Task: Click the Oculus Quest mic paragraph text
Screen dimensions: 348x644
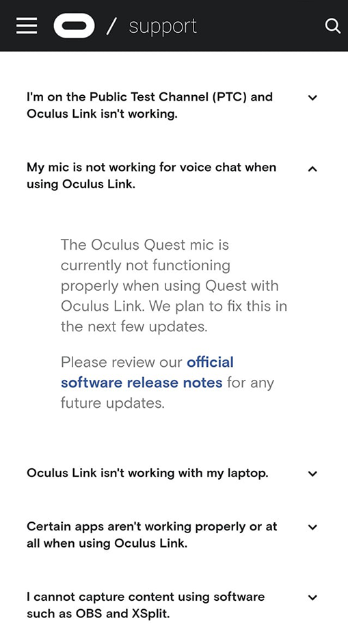Action: 174,285
